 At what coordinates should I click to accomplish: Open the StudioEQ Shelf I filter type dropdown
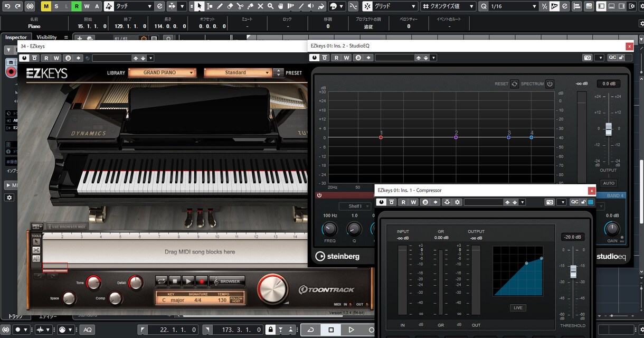[355, 206]
